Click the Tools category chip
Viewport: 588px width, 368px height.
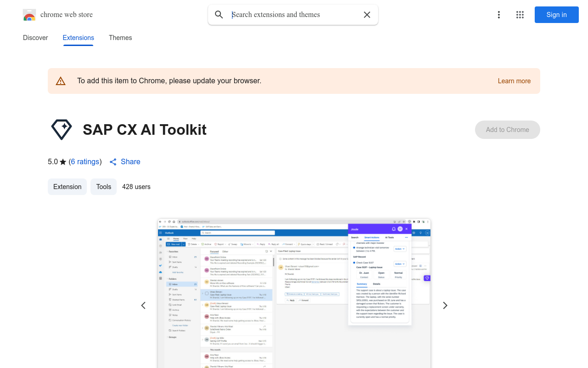(x=104, y=187)
